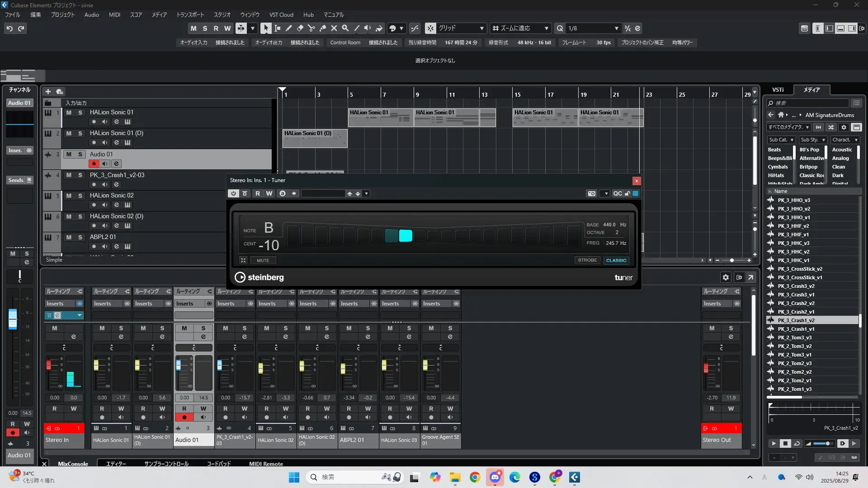
Task: Select the Glue tool
Action: pyautogui.click(x=323, y=28)
